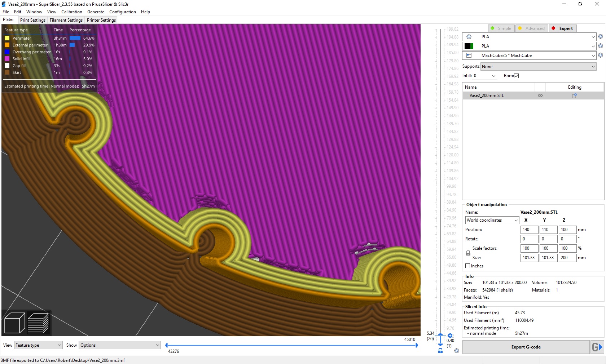Viewport: 606px width, 364px height.
Task: Open layer preview via stacked layers icon
Action: point(38,323)
